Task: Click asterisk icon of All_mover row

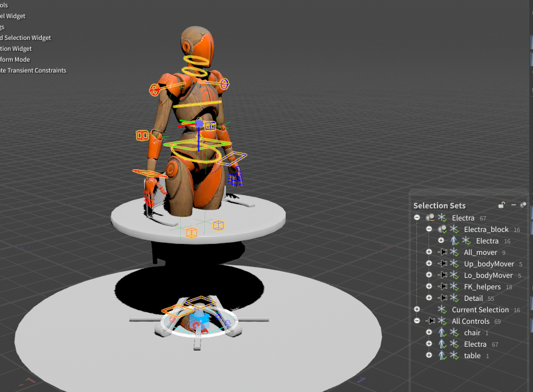Action: 454,252
